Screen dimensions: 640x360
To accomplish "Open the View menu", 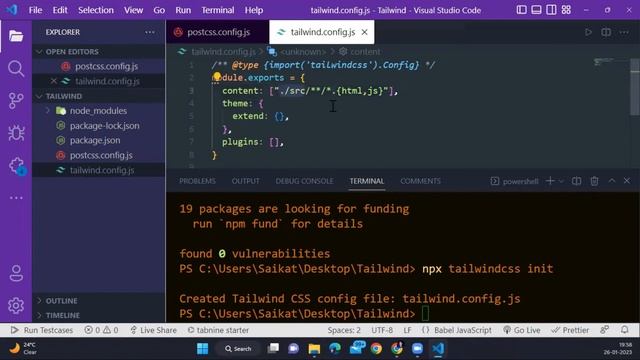I will pyautogui.click(x=133, y=10).
